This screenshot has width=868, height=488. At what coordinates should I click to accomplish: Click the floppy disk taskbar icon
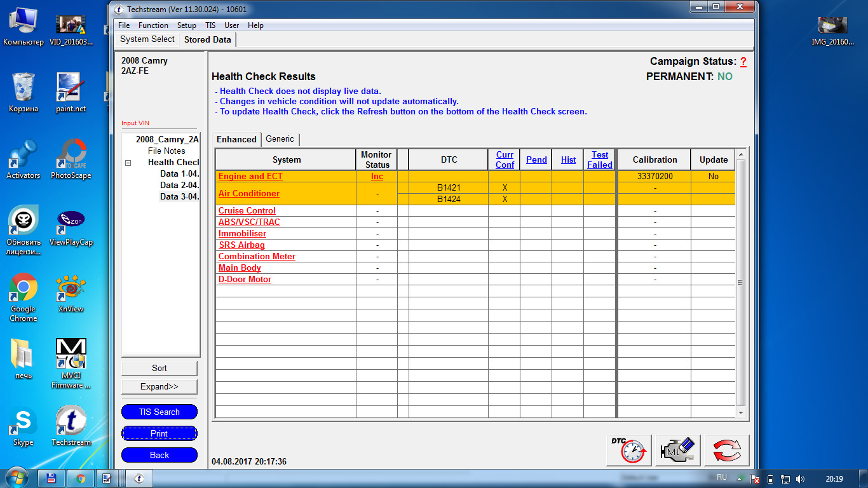coord(52,478)
